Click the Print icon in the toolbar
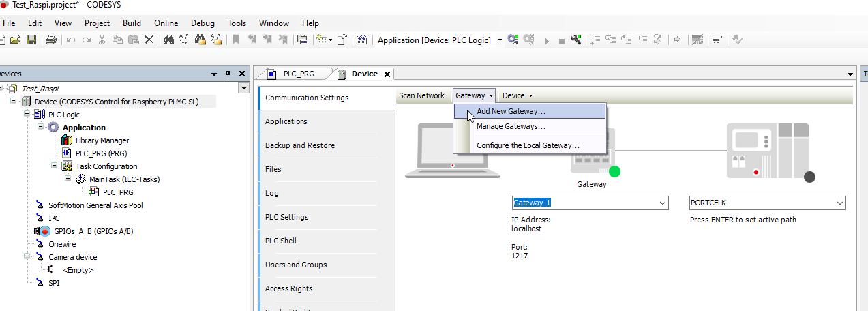Image resolution: width=868 pixels, height=311 pixels. (x=50, y=40)
